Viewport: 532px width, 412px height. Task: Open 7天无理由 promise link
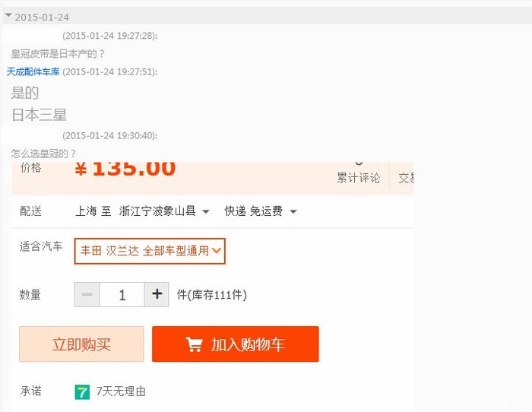coord(121,391)
